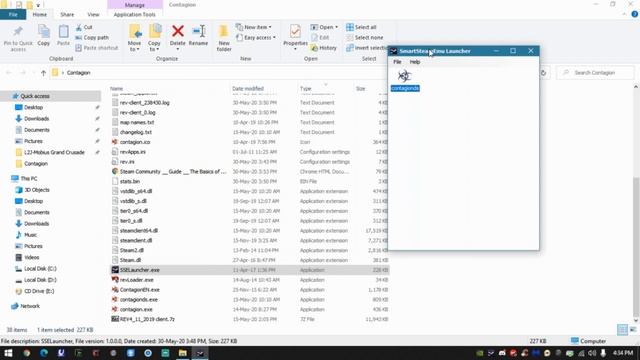
Task: Click Select none in the ribbon
Action: click(x=364, y=38)
